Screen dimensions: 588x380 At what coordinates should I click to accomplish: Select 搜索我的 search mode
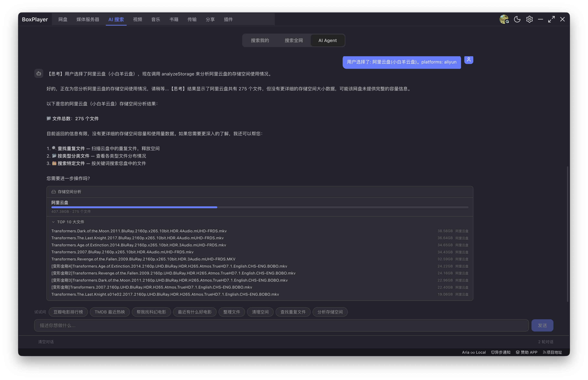pyautogui.click(x=260, y=40)
